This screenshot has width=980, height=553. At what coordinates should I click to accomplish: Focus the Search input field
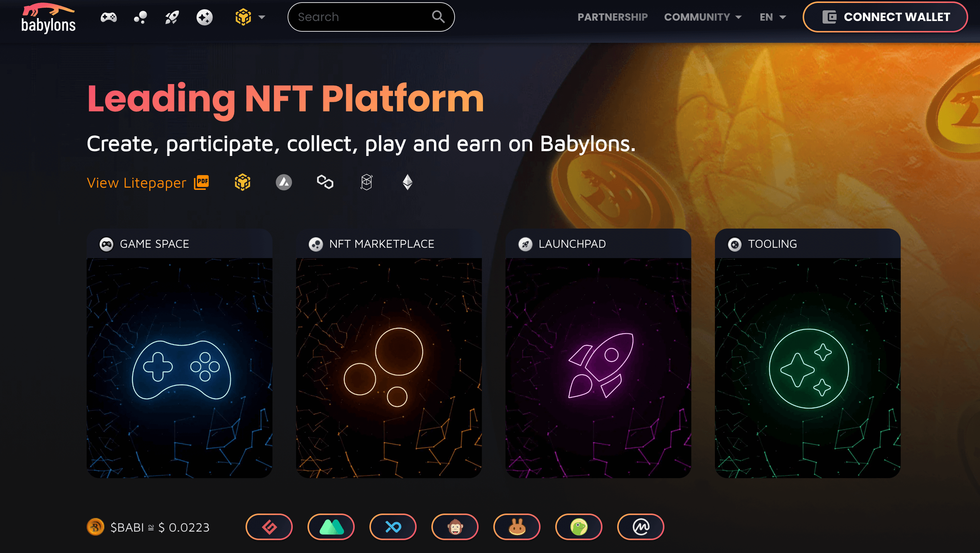pyautogui.click(x=371, y=17)
